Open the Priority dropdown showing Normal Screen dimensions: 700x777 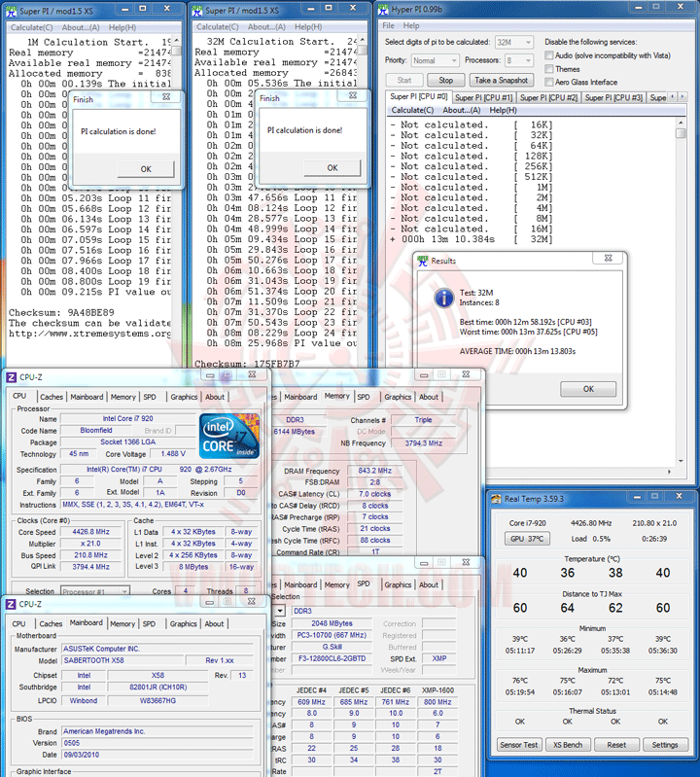435,60
